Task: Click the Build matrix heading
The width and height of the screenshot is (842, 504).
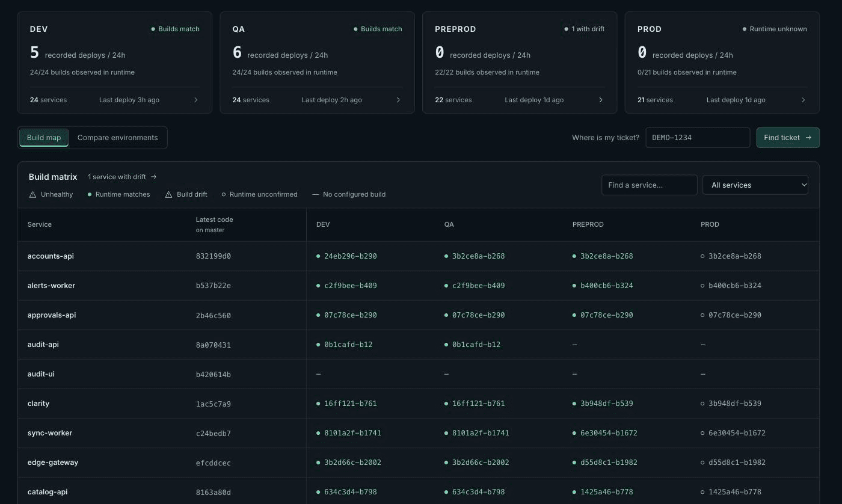Action: (x=53, y=177)
